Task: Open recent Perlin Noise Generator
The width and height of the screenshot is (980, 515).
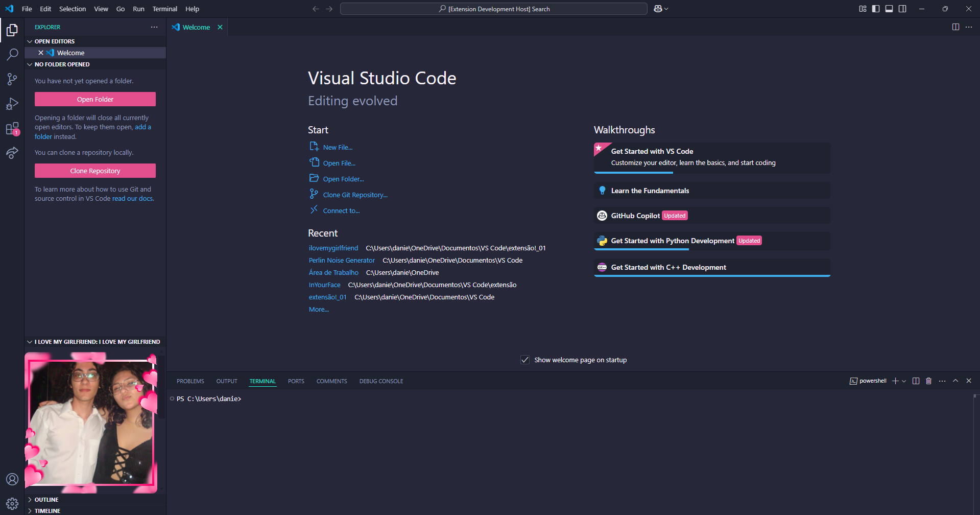Action: (342, 260)
